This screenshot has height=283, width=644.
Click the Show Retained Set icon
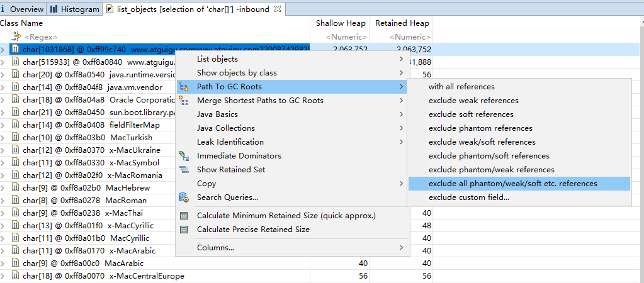184,170
